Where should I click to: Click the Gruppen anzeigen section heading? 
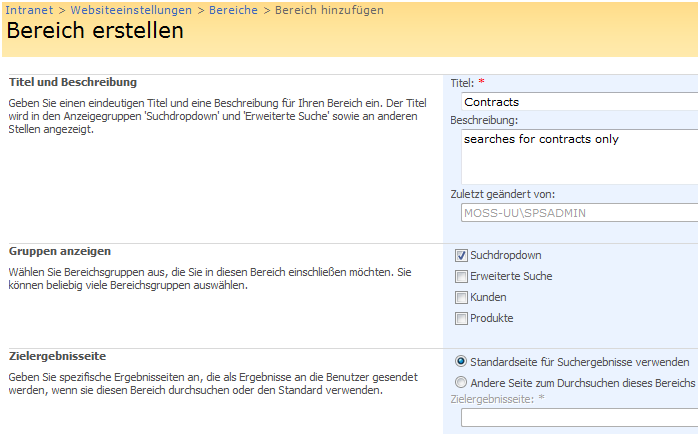(x=60, y=251)
